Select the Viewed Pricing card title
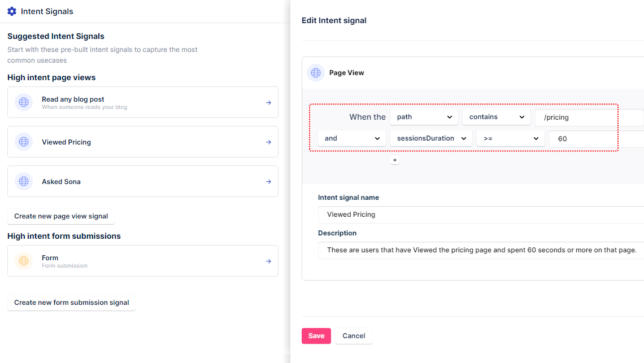644x363 pixels. [x=66, y=142]
